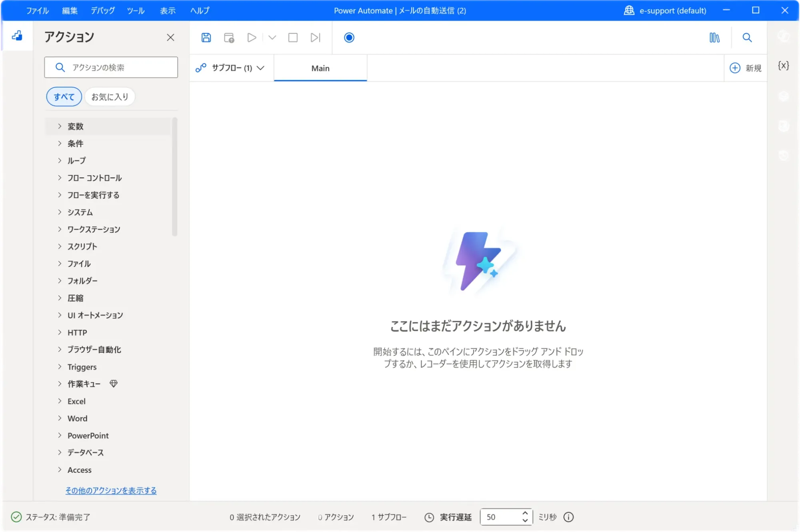
Task: Click the stop flow square icon
Action: (293, 38)
